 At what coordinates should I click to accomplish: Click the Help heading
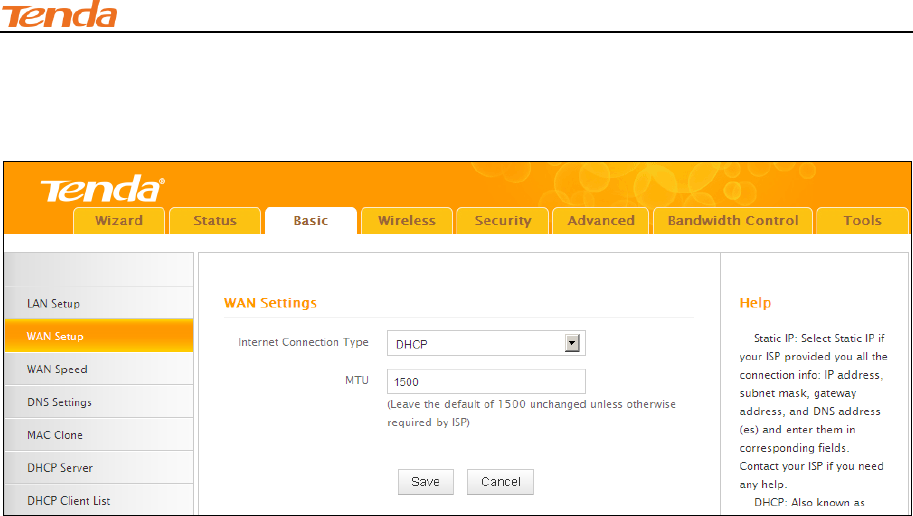point(755,303)
